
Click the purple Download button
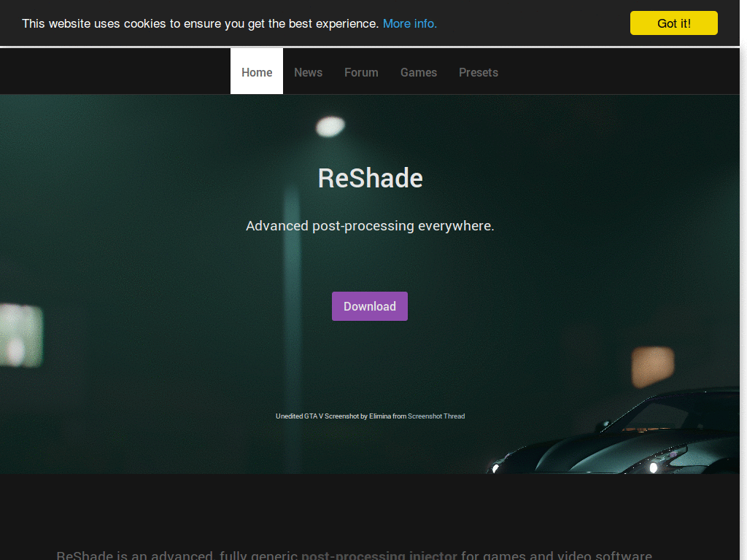(x=370, y=306)
